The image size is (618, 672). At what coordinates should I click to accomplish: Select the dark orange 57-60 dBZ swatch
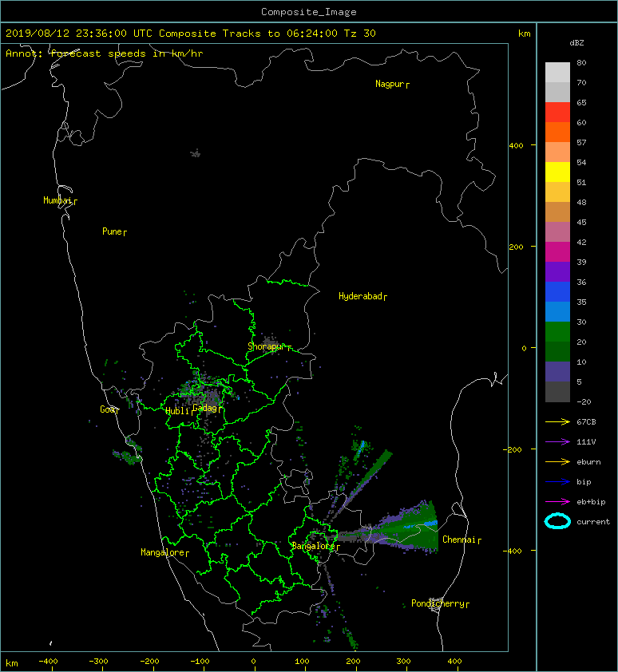pos(557,132)
